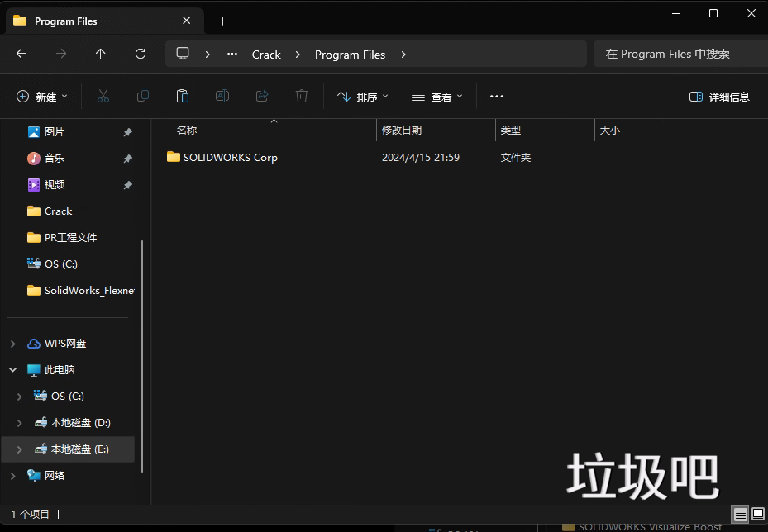Open the 新建 dropdown menu
Viewport: 768px width, 532px height.
click(x=41, y=96)
